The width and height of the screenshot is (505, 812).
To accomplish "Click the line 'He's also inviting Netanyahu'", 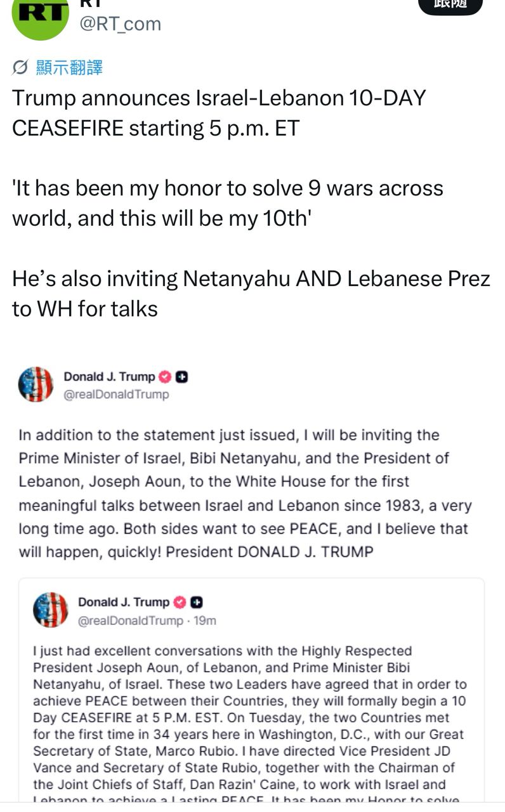I will coord(251,293).
